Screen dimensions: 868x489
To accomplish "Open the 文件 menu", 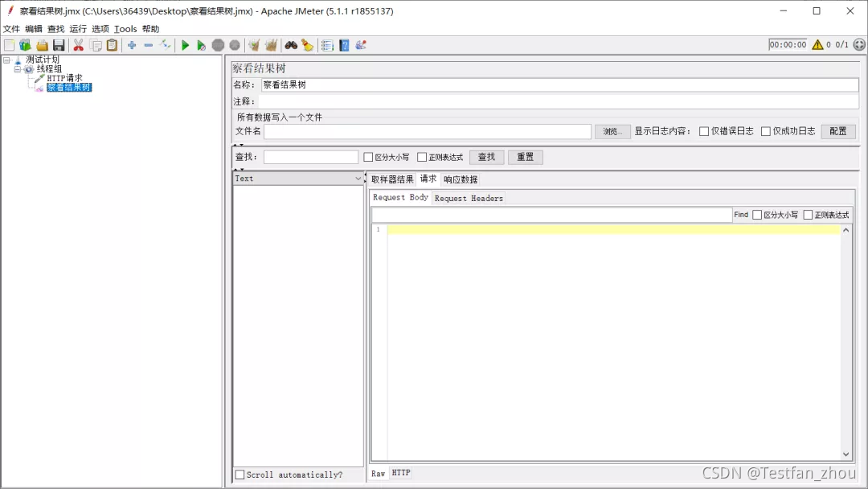I will (11, 29).
